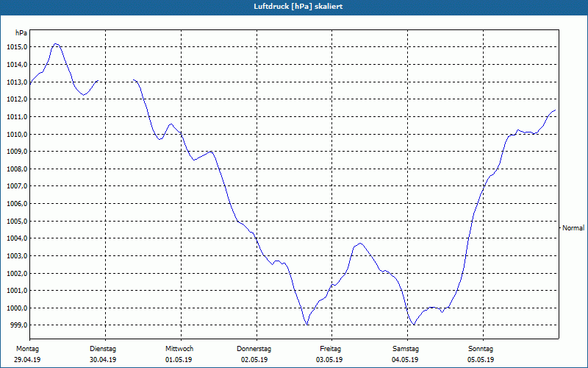
Task: Click the date 29.04.19
Action: click(x=27, y=360)
